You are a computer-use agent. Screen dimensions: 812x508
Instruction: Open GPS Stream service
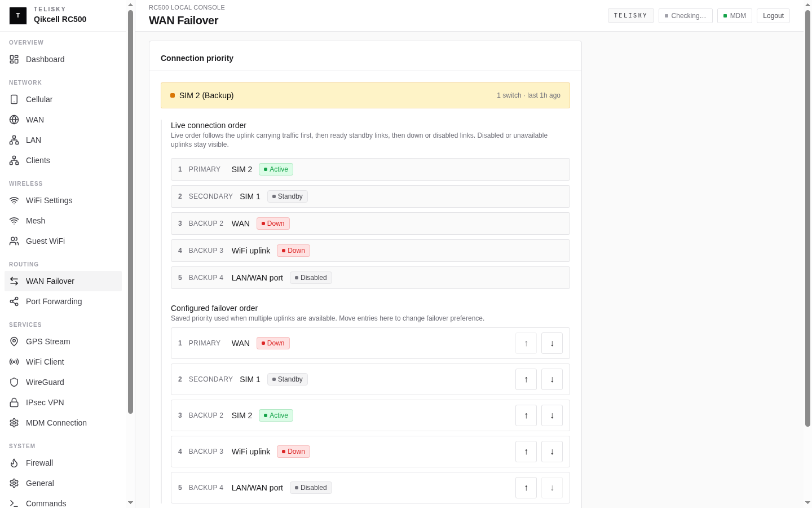(63, 341)
